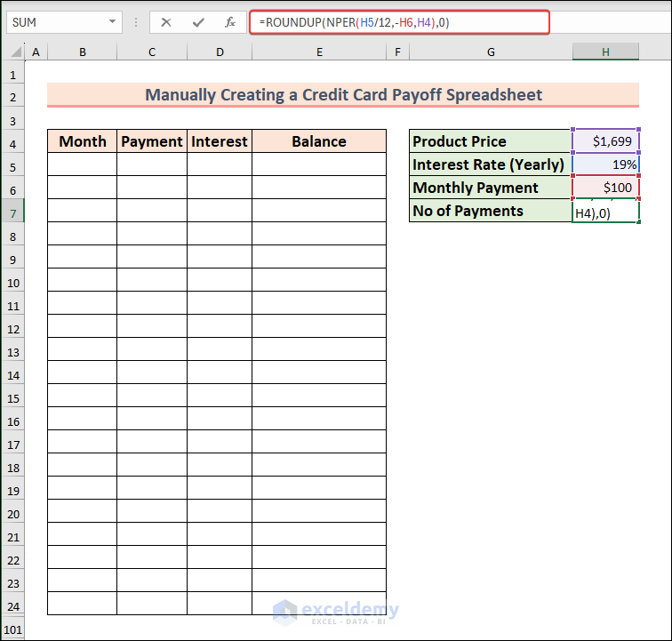672x641 pixels.
Task: Click the 'Payment' table header cell
Action: (x=152, y=141)
